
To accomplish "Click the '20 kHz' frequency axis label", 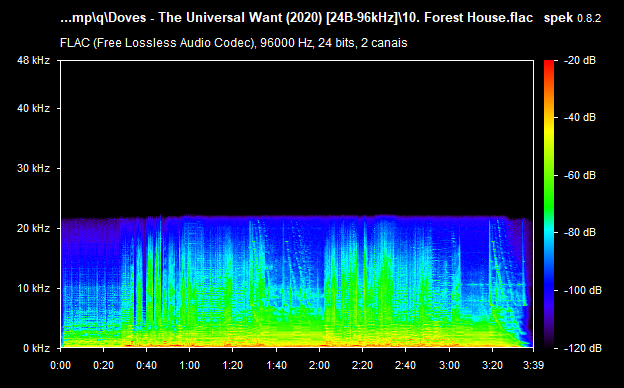I will [x=33, y=228].
